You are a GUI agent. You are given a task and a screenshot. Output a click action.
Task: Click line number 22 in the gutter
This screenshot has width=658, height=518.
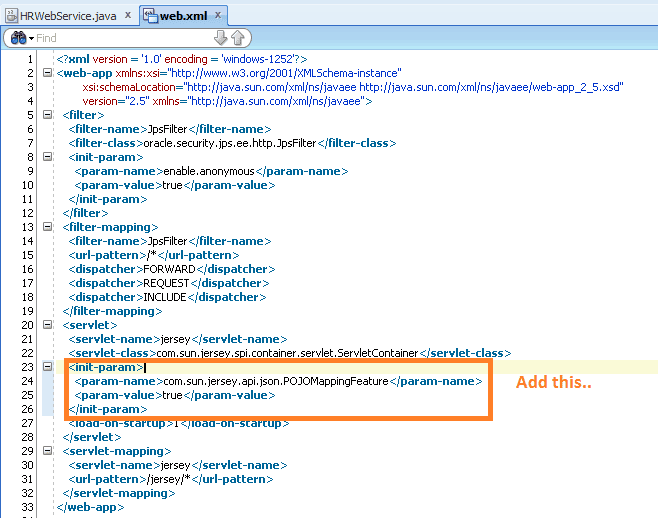click(27, 353)
